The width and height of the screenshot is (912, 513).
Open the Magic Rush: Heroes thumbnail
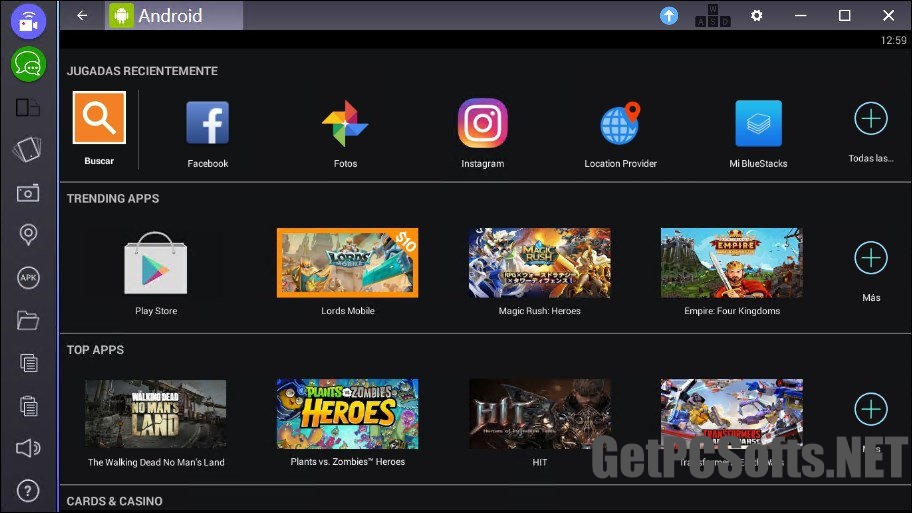(x=540, y=263)
